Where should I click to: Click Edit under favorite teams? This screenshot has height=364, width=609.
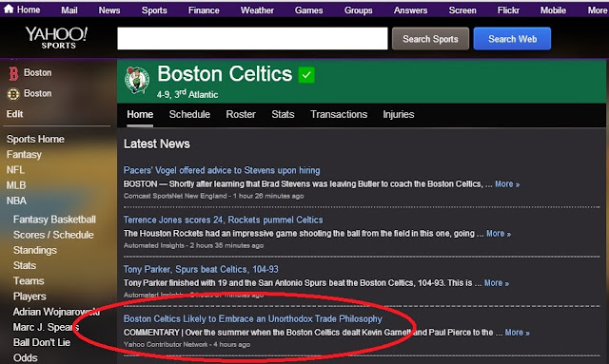(15, 114)
